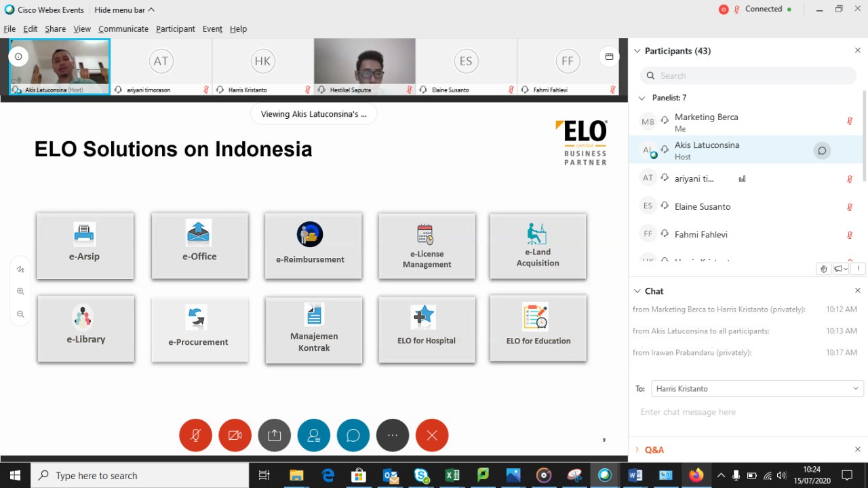Open the Share menu
The height and width of the screenshot is (488, 868).
pyautogui.click(x=56, y=29)
